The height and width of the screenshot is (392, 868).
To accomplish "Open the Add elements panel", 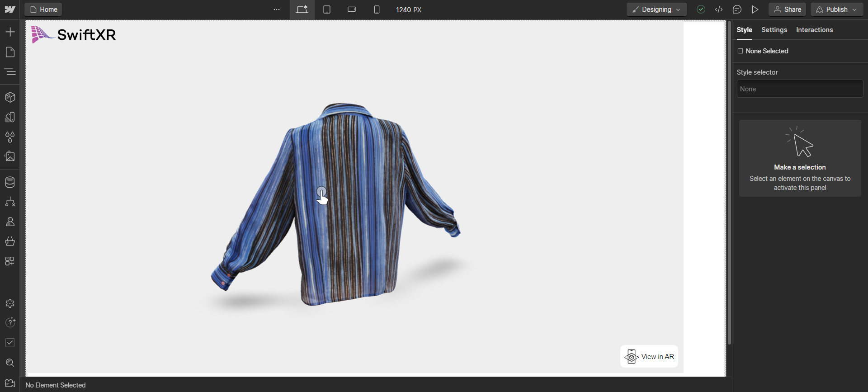I will click(x=10, y=32).
